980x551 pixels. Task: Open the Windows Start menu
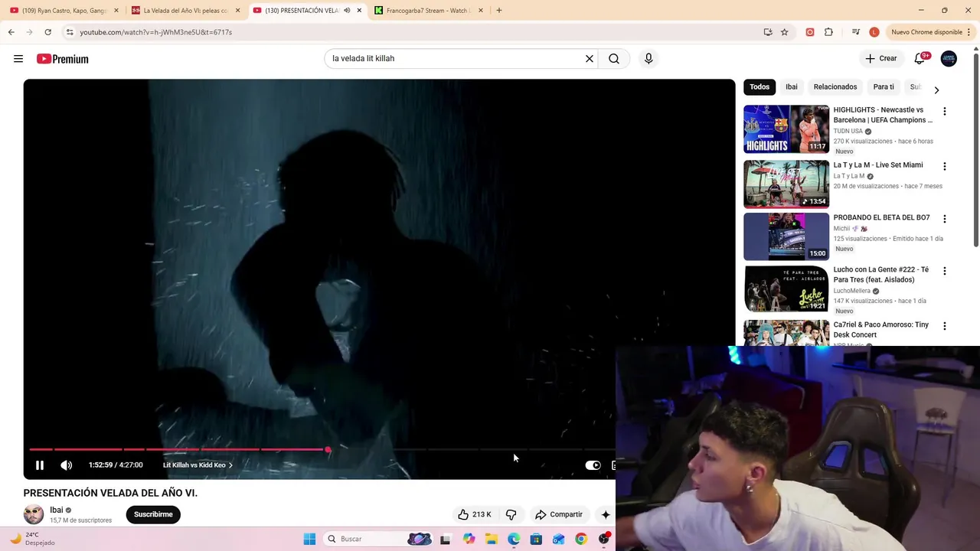coord(309,539)
